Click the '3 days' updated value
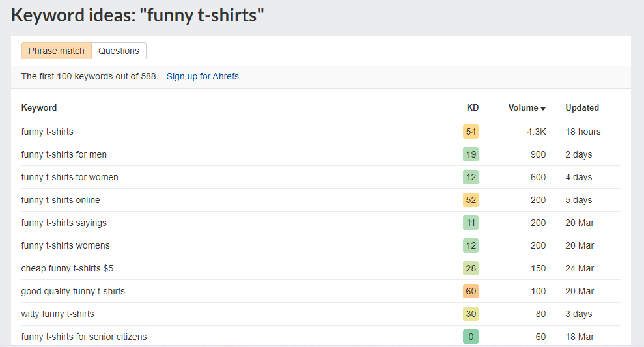This screenshot has width=644, height=347. click(x=579, y=314)
